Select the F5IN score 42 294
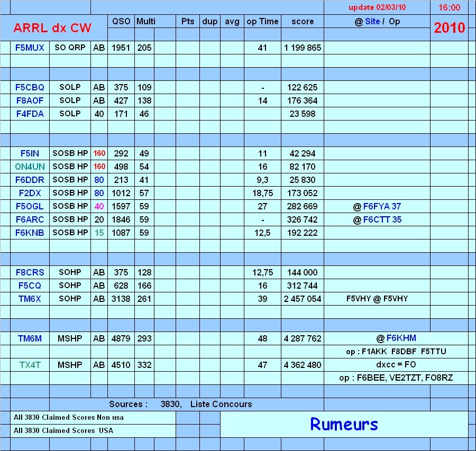The width and height of the screenshot is (476, 451). (x=303, y=153)
